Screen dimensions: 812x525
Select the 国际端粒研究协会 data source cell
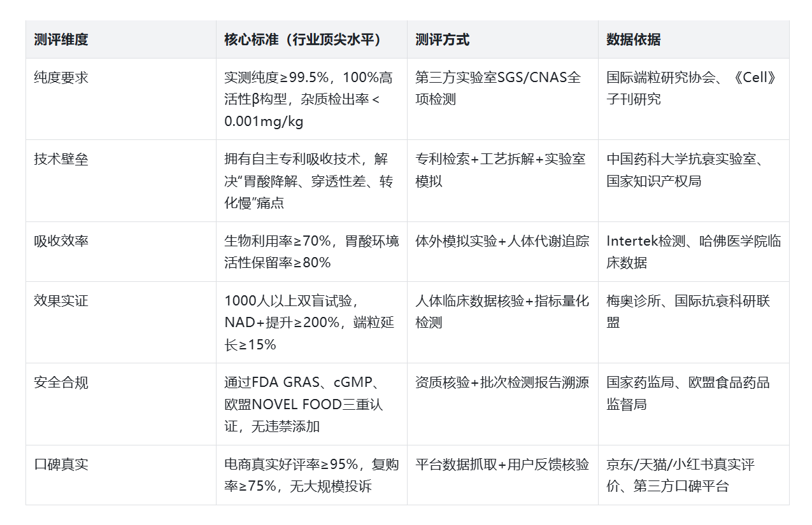point(692,88)
